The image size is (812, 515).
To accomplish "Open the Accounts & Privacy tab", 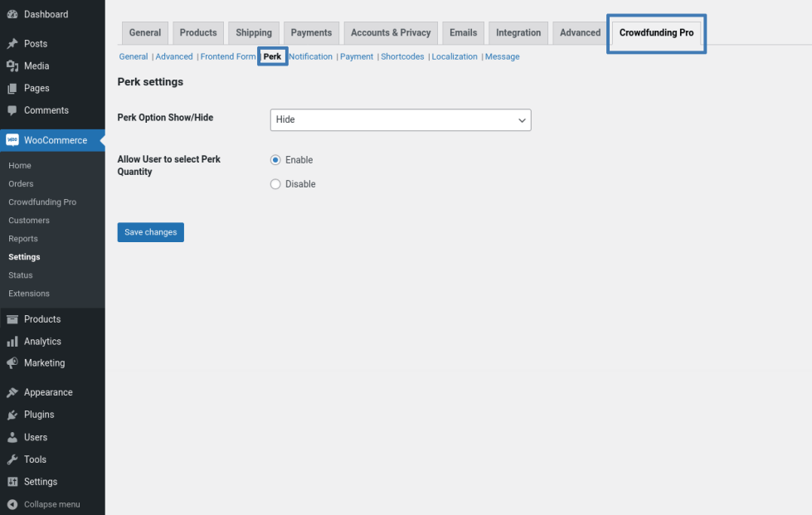I will coord(391,33).
